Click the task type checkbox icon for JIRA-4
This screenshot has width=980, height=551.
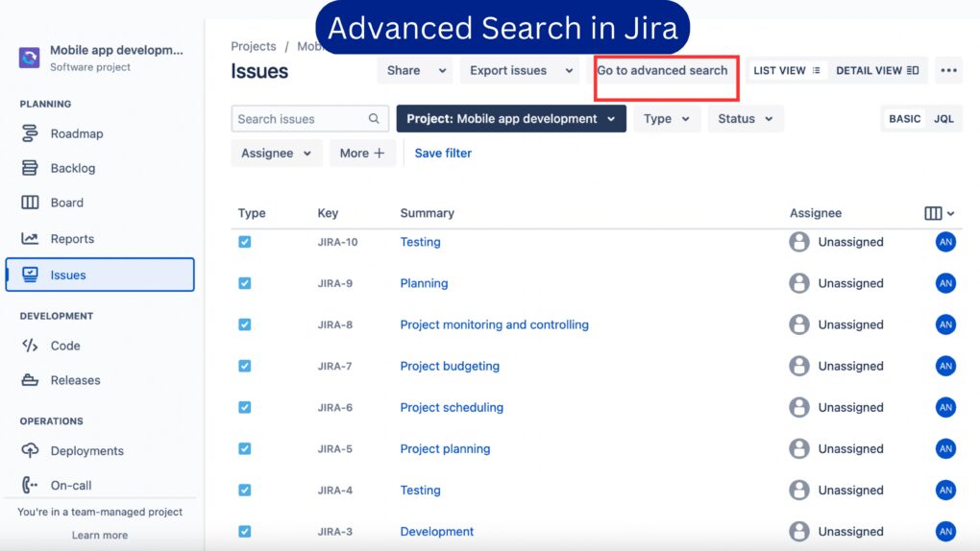244,490
